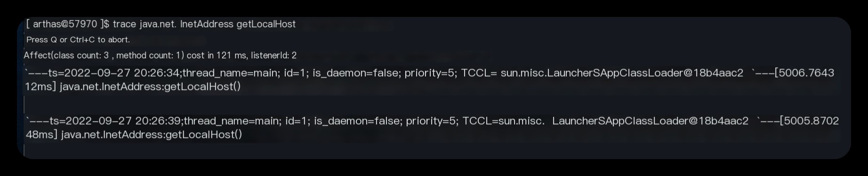Click the first is_daemon=false text
Viewport: 868px width, 176px height.
(x=355, y=73)
